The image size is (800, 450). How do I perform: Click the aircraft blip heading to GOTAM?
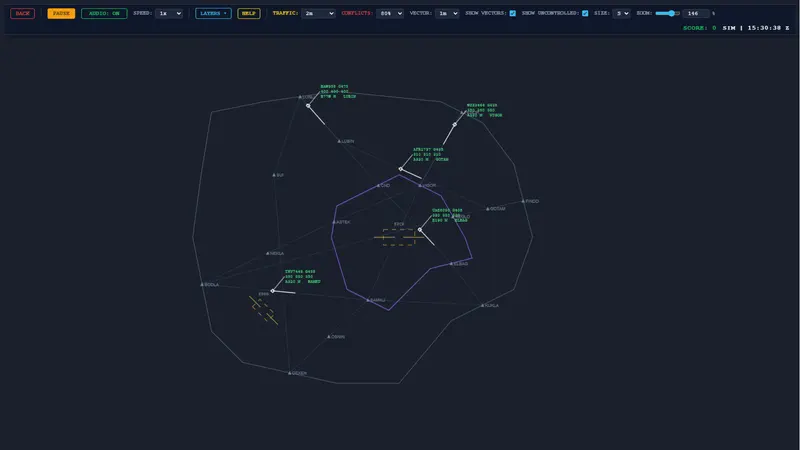pos(401,169)
